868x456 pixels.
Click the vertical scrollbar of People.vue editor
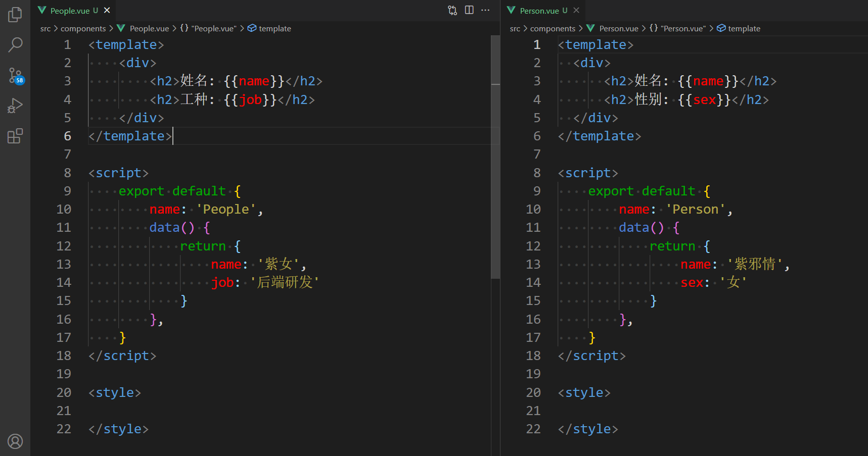[x=495, y=157]
